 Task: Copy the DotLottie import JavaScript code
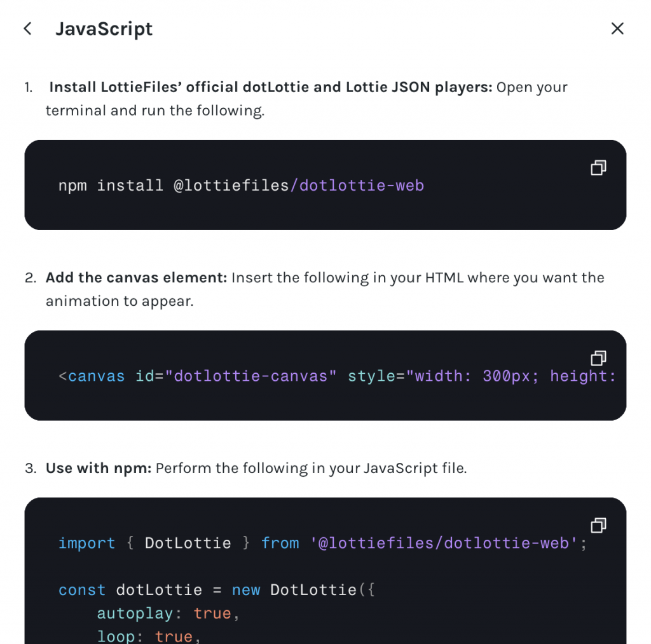pyautogui.click(x=598, y=525)
